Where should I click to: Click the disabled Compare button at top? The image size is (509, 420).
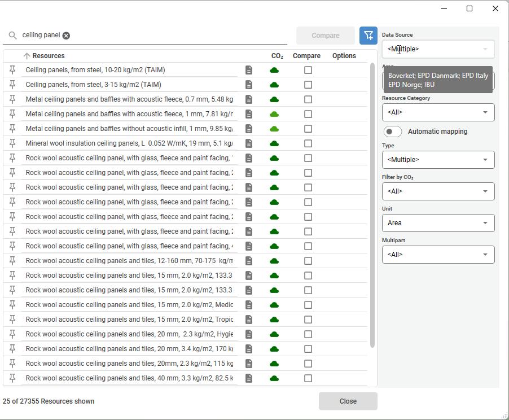click(326, 36)
